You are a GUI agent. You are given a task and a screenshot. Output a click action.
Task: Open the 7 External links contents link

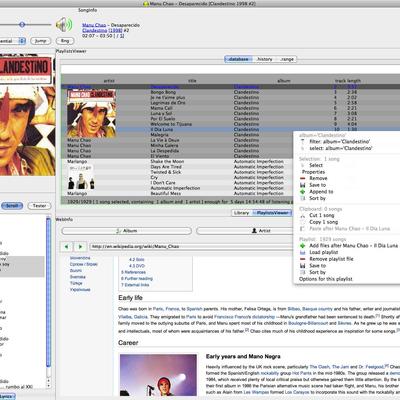point(135,285)
